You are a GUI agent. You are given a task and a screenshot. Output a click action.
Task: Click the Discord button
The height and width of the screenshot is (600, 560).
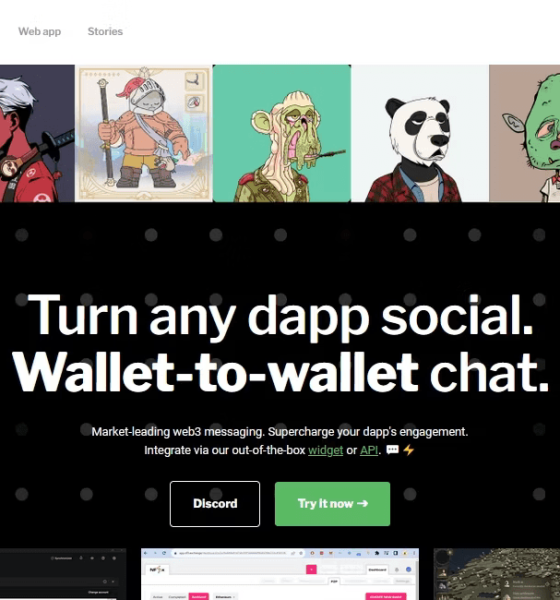pos(215,504)
